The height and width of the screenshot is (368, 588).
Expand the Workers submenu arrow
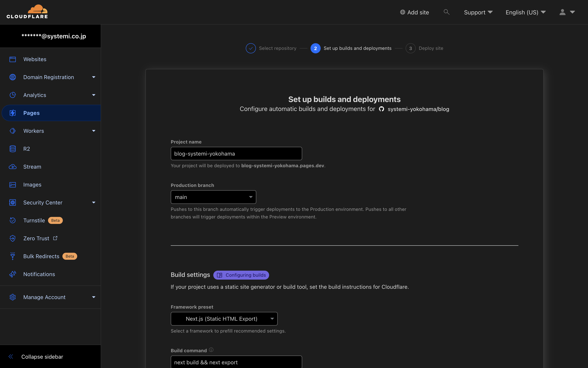94,131
